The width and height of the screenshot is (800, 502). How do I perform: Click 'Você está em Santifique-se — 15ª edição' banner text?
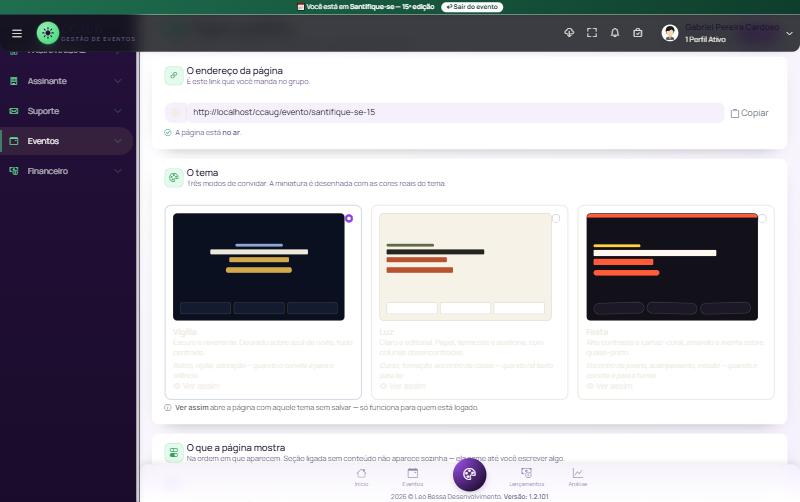point(370,7)
